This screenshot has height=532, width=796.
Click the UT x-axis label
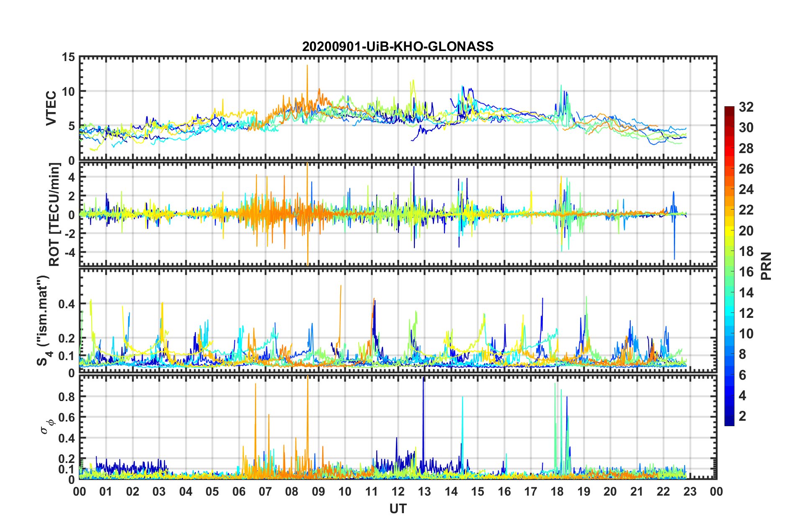coord(398,509)
